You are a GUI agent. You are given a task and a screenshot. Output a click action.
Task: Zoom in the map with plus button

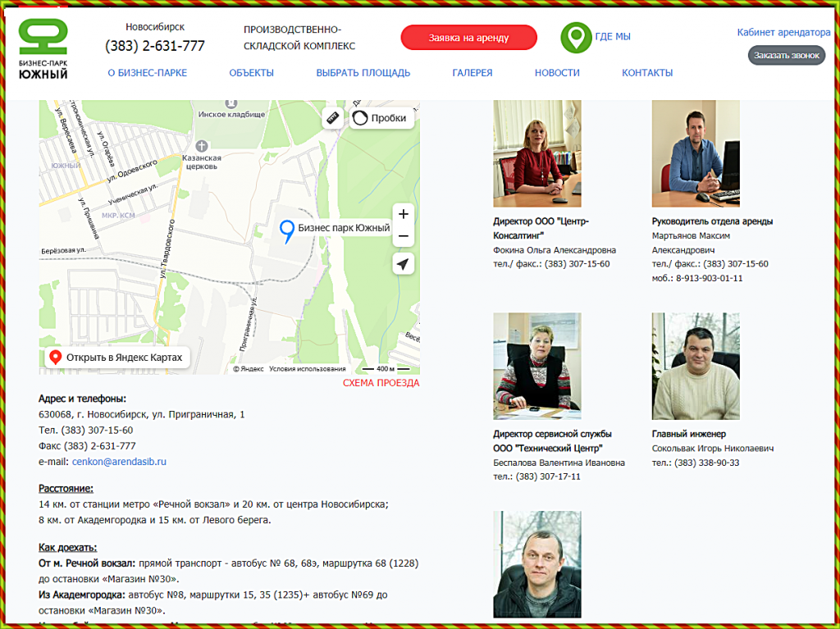(403, 215)
